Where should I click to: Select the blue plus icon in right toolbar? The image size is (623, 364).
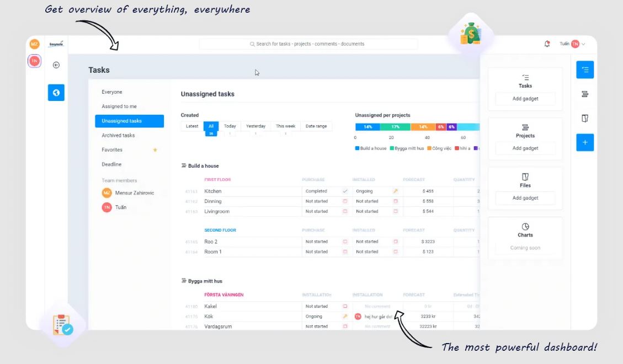pyautogui.click(x=584, y=142)
